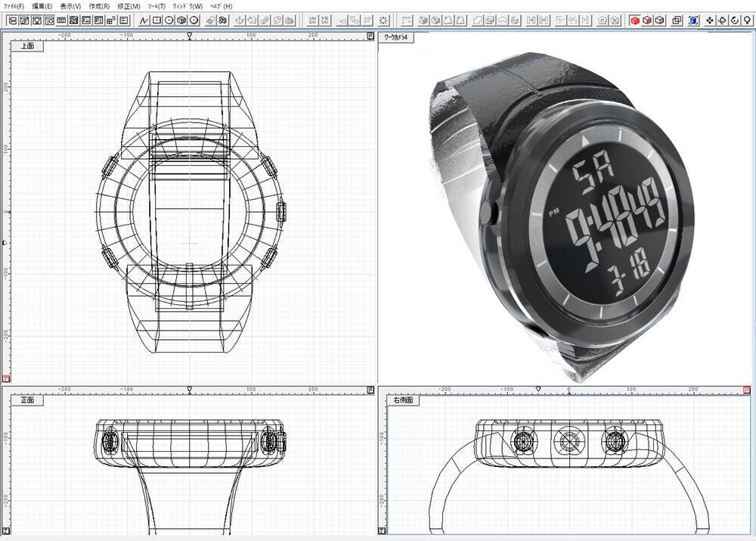The height and width of the screenshot is (541, 756).
Task: Toggle maximize box on top view ruler
Action: click(x=370, y=36)
